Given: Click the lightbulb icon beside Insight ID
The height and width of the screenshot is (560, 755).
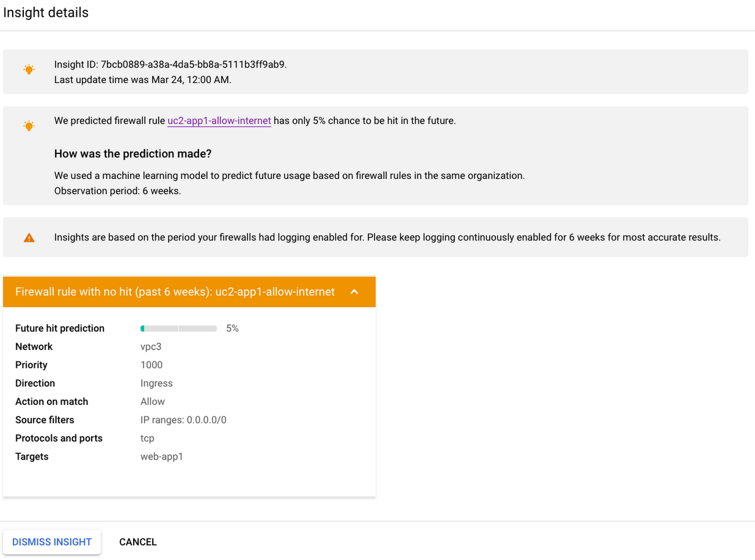Looking at the screenshot, I should click(29, 70).
